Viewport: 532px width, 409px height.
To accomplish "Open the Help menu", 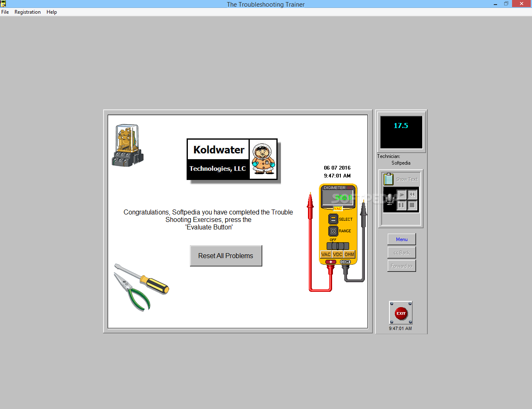I will 52,12.
